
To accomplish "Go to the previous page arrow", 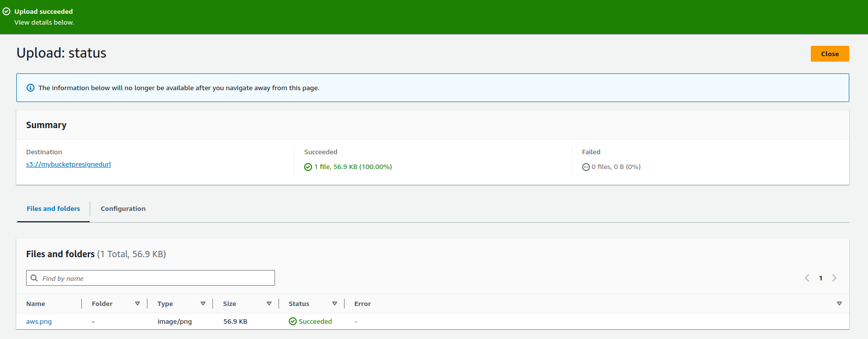I will coord(807,278).
